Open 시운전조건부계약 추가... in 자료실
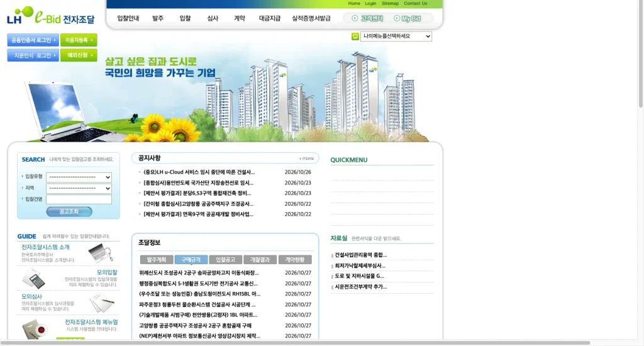Image resolution: width=644 pixels, height=346 pixels. click(x=360, y=287)
